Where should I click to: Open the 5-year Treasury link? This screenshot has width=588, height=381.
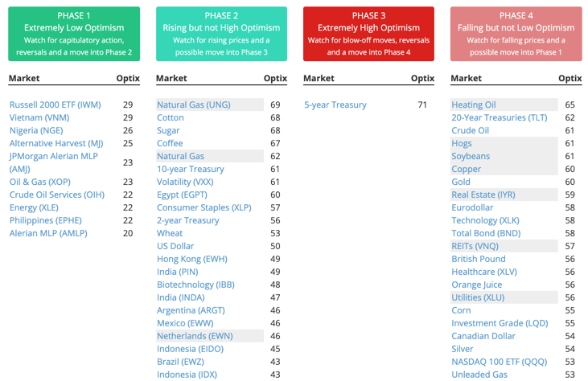[x=335, y=104]
